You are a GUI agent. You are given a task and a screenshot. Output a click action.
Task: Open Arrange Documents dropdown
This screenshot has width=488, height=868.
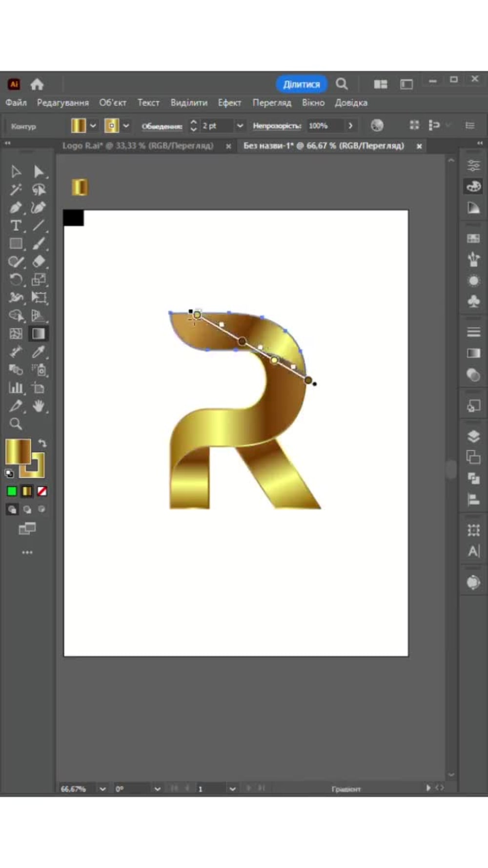(x=381, y=84)
